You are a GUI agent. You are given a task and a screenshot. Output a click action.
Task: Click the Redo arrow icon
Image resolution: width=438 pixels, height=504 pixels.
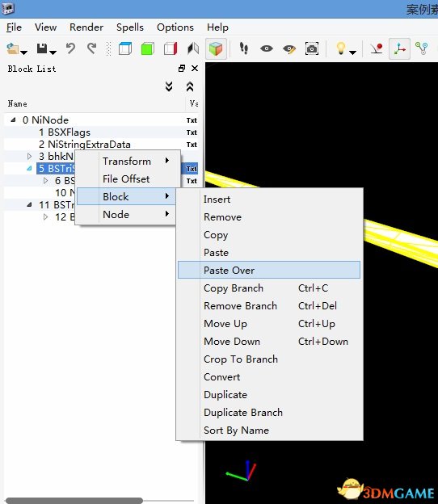(92, 48)
